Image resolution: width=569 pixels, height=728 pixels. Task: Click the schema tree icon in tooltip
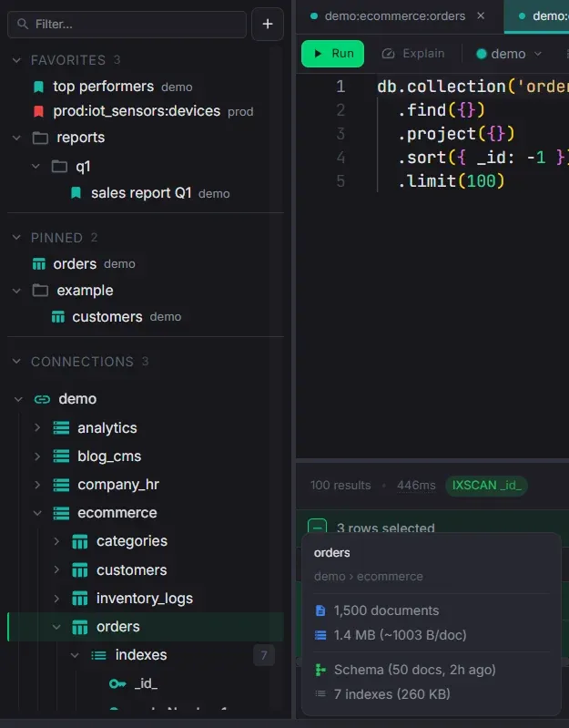320,670
